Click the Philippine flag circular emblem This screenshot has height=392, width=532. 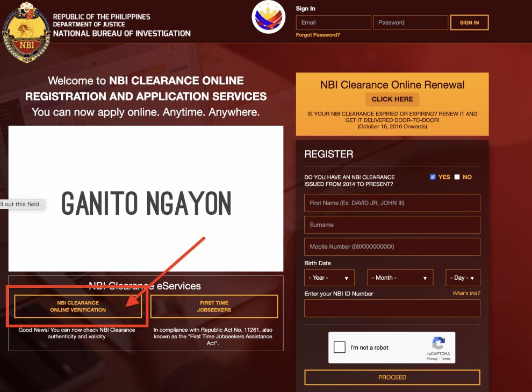point(268,17)
